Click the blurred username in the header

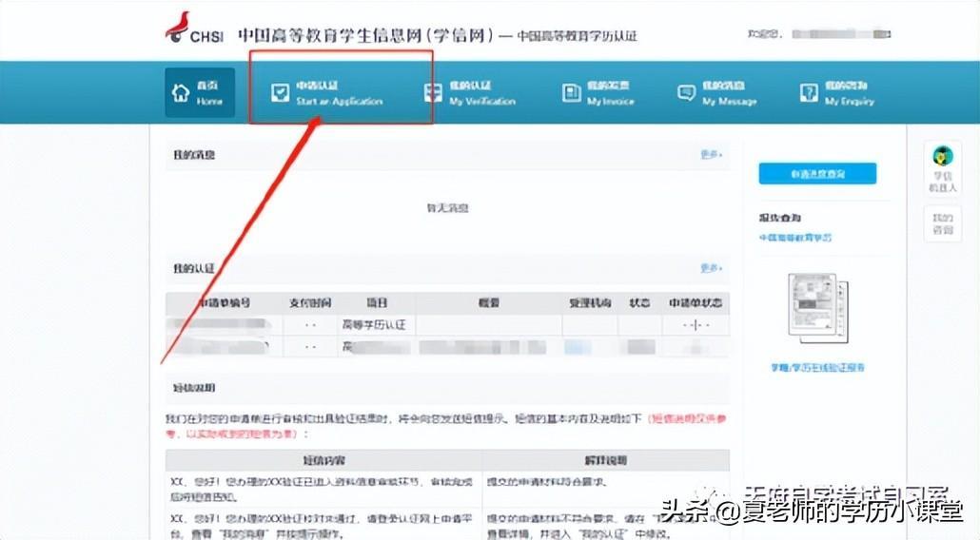click(x=841, y=33)
